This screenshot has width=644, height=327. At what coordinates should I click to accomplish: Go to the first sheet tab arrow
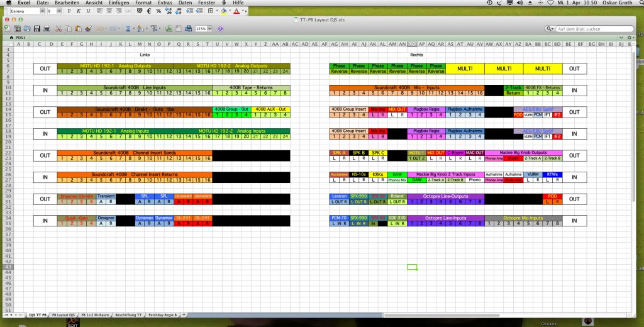pyautogui.click(x=6, y=315)
